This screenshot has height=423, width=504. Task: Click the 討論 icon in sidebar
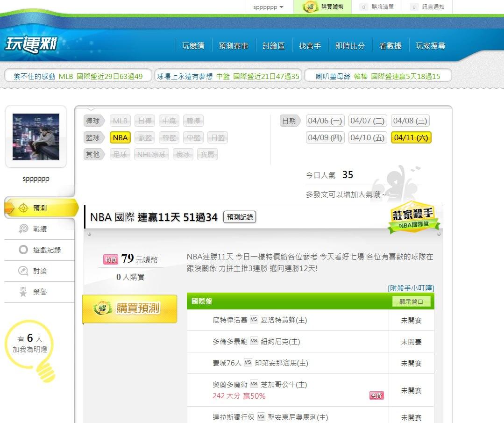tap(23, 271)
